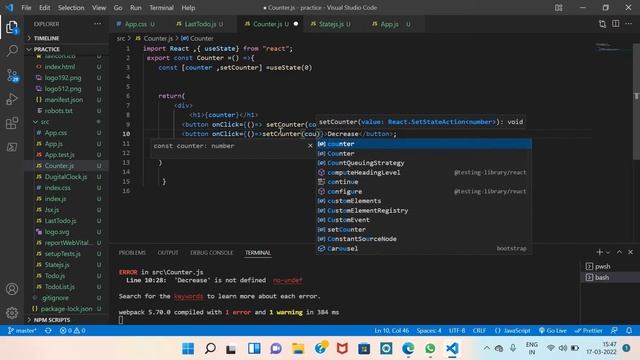
Task: Select CountQueuingStrategy suggestion
Action: [424, 163]
